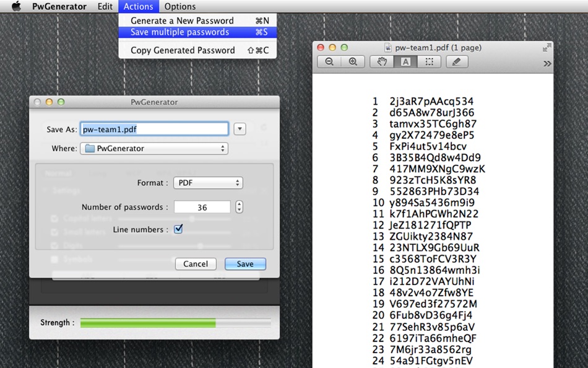Select the rectangular selection tool in Preview

click(x=429, y=62)
